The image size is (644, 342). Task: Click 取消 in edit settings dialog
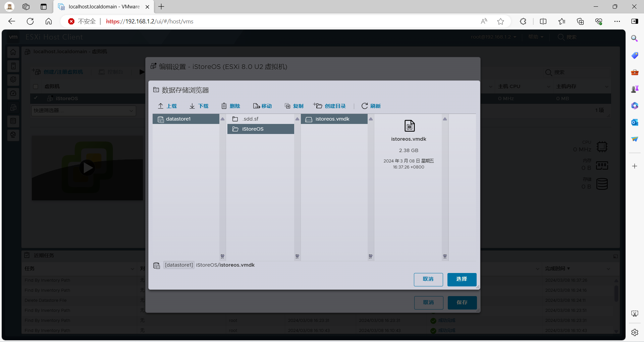pyautogui.click(x=429, y=302)
